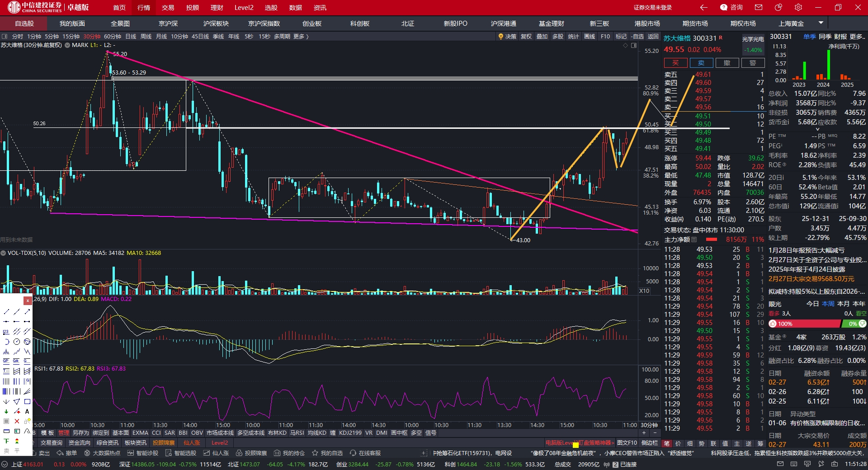Image resolution: width=868 pixels, height=470 pixels.
Task: Select the 日线 chart period
Action: pyautogui.click(x=131, y=37)
